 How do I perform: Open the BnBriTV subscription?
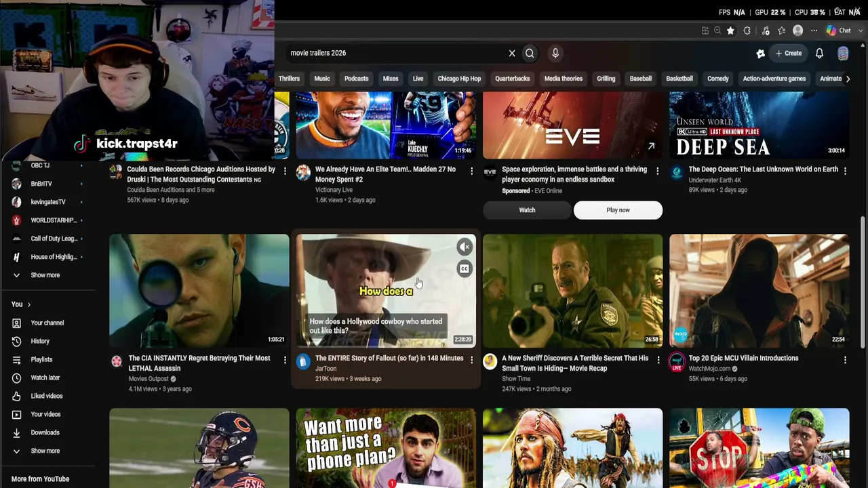pyautogui.click(x=41, y=184)
